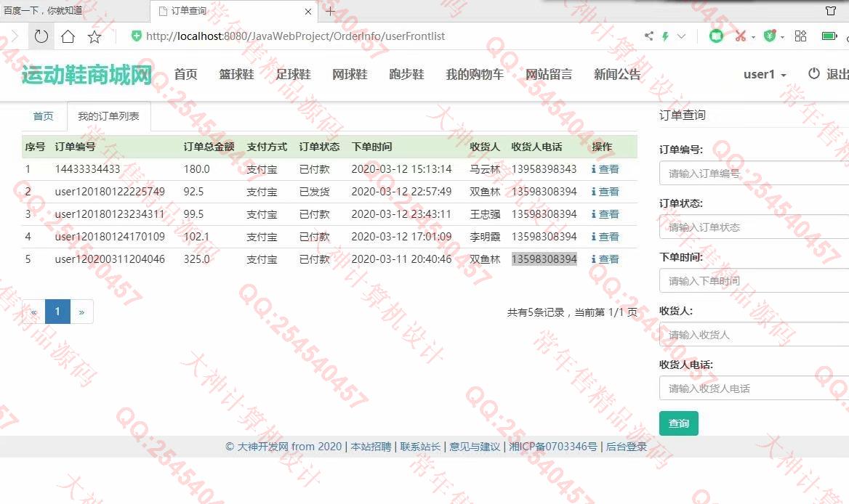This screenshot has height=504, width=849.
Task: Click the browser refresh icon
Action: [x=41, y=36]
